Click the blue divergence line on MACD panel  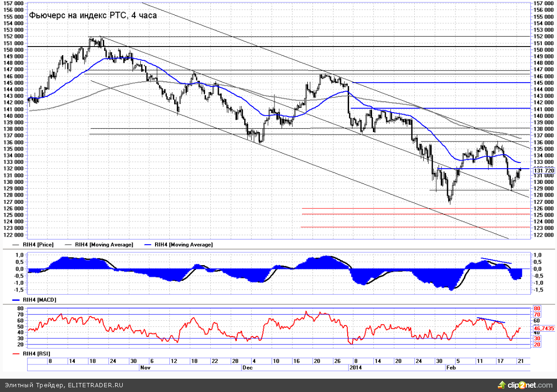tap(496, 260)
